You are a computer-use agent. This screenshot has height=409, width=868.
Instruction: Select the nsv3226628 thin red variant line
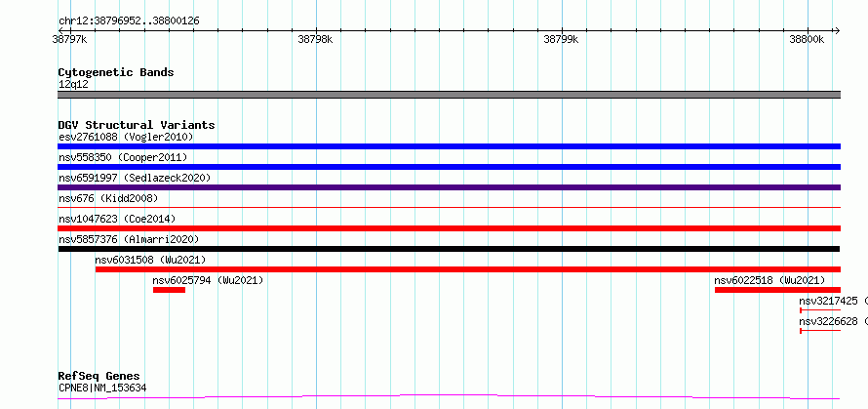point(820,331)
